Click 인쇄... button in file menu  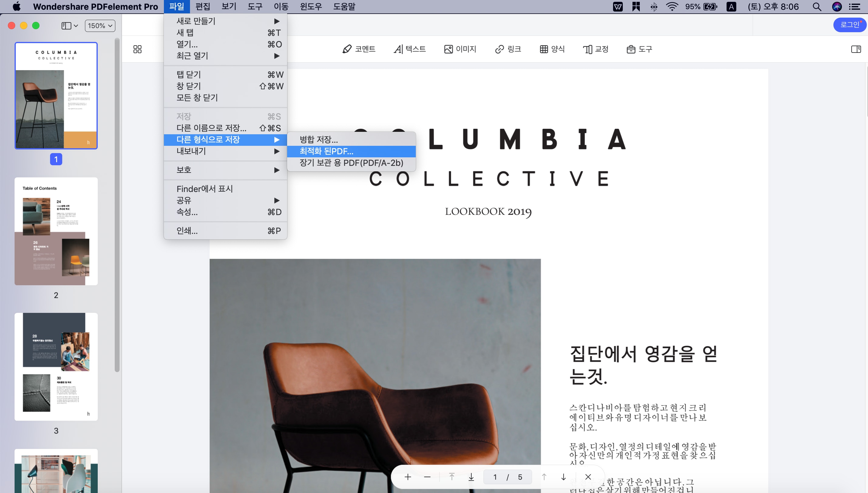pyautogui.click(x=186, y=230)
